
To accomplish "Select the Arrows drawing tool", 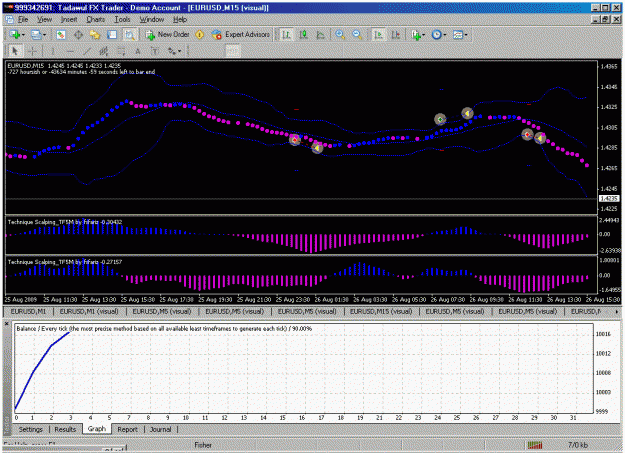I will pos(172,51).
